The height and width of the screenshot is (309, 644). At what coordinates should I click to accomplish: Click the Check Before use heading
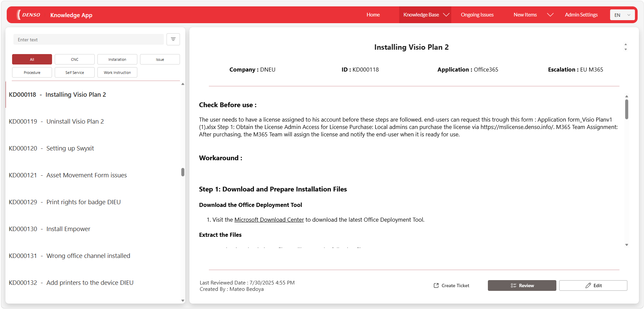(x=228, y=105)
